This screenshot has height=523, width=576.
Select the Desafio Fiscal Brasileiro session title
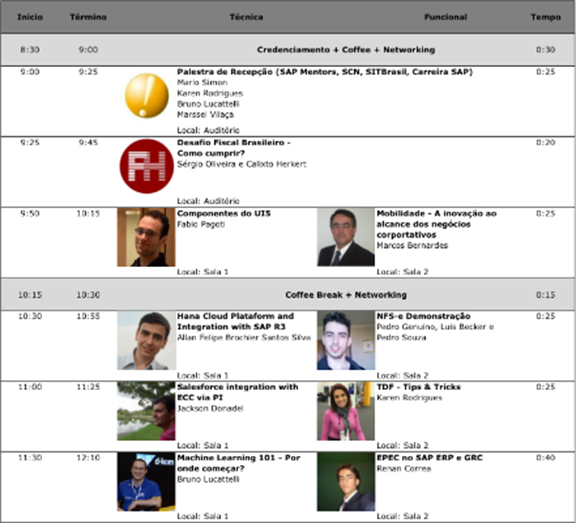point(234,148)
